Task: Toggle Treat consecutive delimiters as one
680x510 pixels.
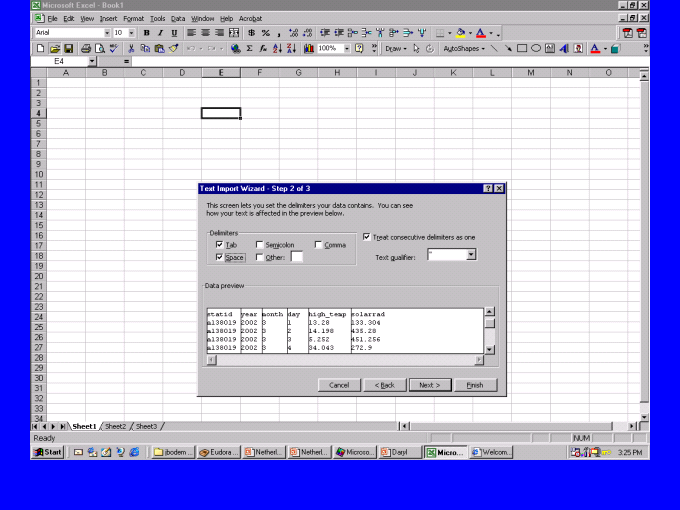Action: (x=367, y=237)
